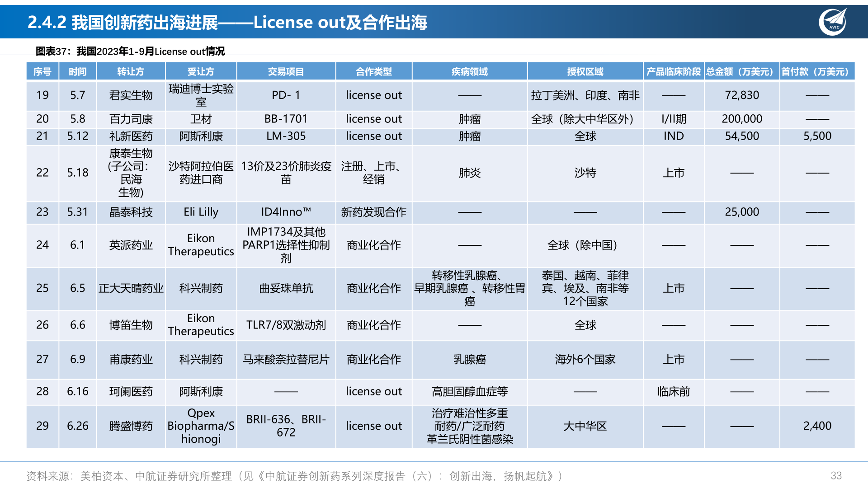The width and height of the screenshot is (868, 488).
Task: Click the '受让方' column header
Action: point(201,72)
